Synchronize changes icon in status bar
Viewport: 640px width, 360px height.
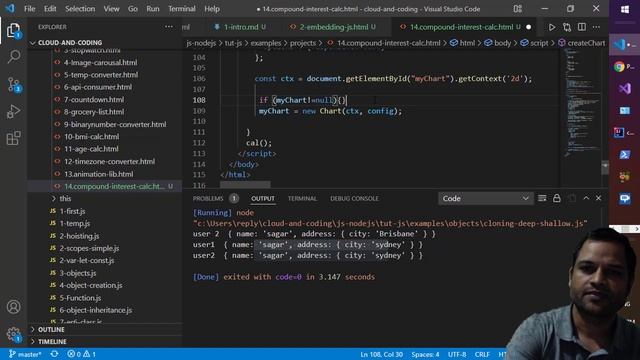[54, 354]
